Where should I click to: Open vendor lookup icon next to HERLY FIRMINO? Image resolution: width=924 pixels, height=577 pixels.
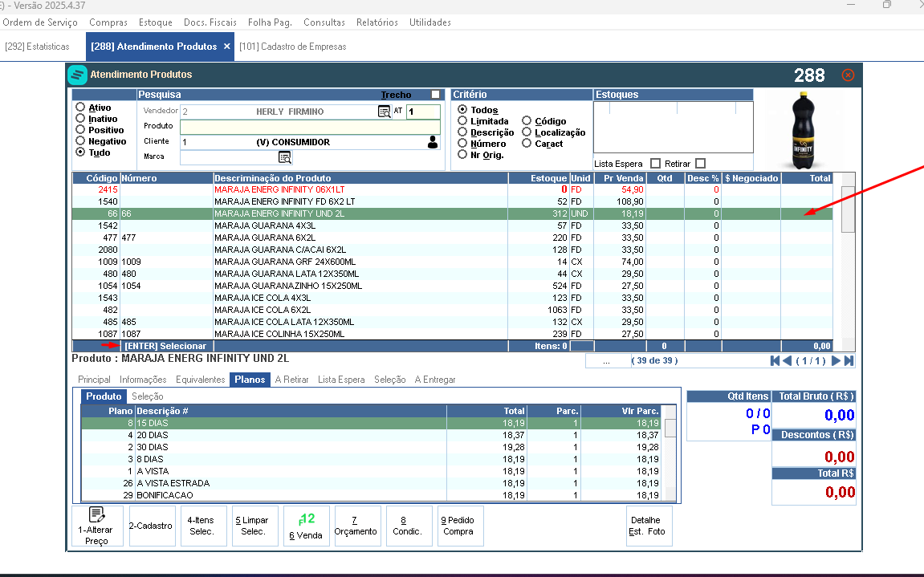pos(385,112)
